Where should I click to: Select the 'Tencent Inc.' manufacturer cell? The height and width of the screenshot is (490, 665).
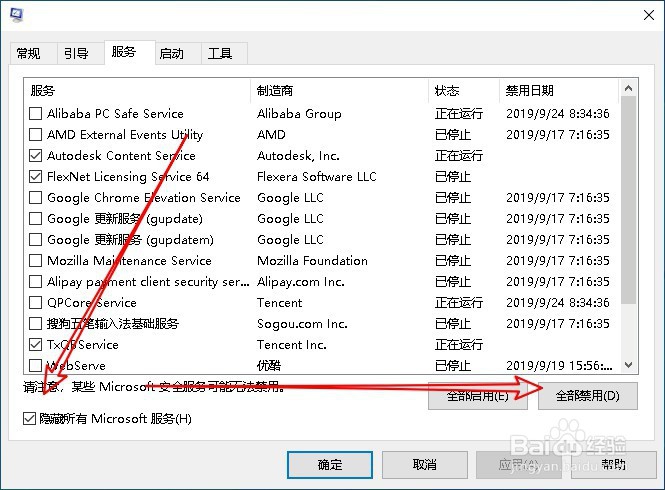pyautogui.click(x=292, y=344)
